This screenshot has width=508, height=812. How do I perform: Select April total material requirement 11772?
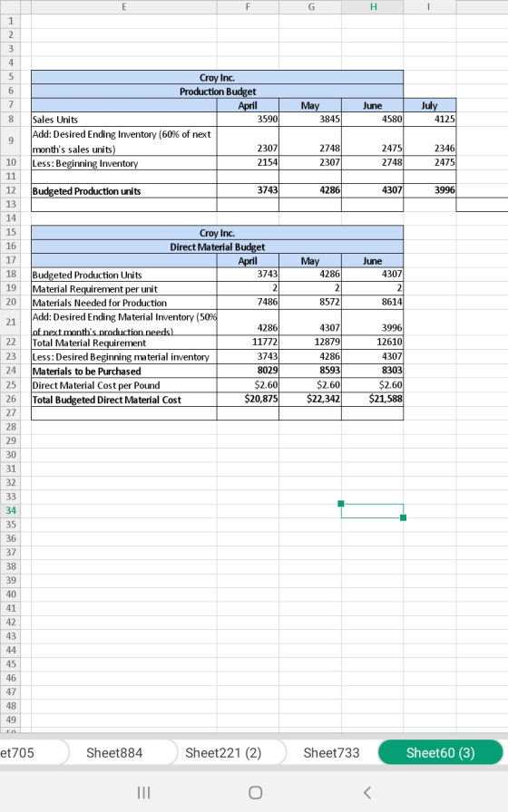[x=248, y=343]
